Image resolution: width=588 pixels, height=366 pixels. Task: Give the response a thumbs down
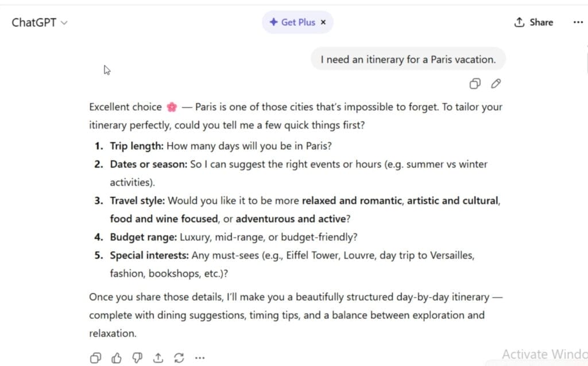click(x=137, y=357)
